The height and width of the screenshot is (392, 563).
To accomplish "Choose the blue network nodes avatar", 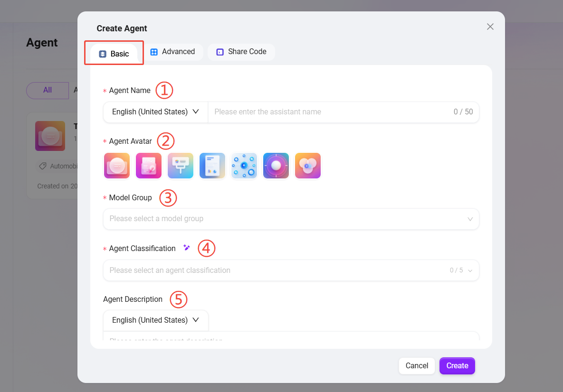I will [x=244, y=166].
